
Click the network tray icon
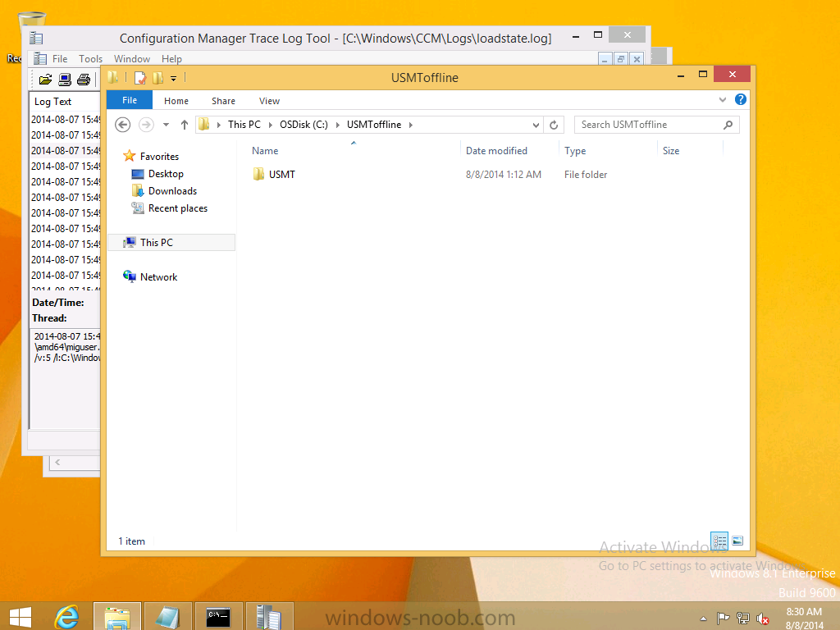point(743,619)
